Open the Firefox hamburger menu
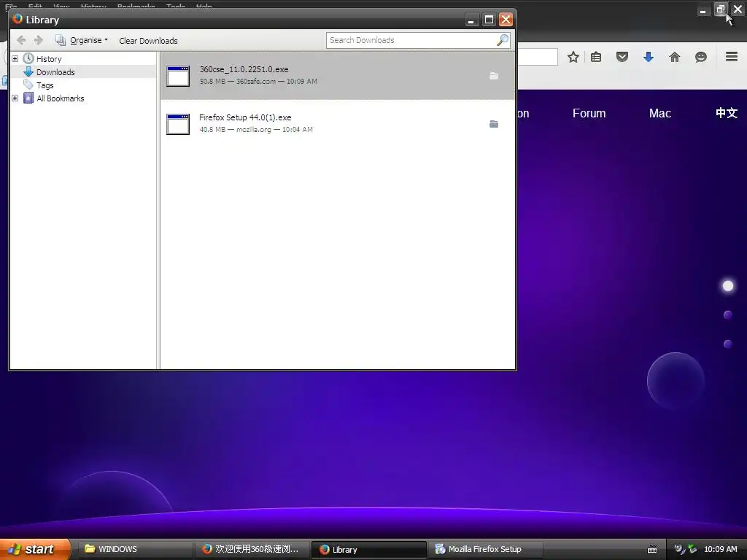The width and height of the screenshot is (747, 560). (732, 57)
